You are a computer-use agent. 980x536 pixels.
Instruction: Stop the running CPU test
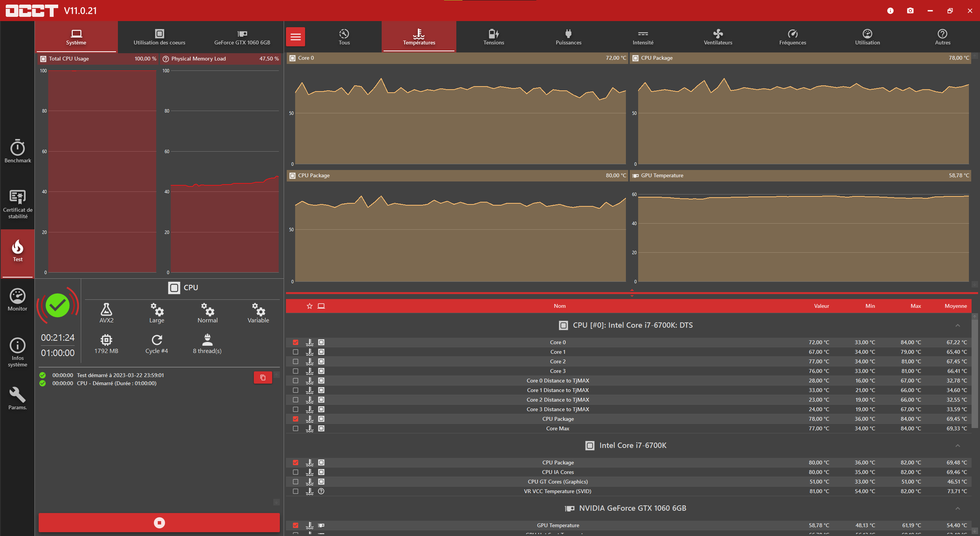[x=159, y=523]
